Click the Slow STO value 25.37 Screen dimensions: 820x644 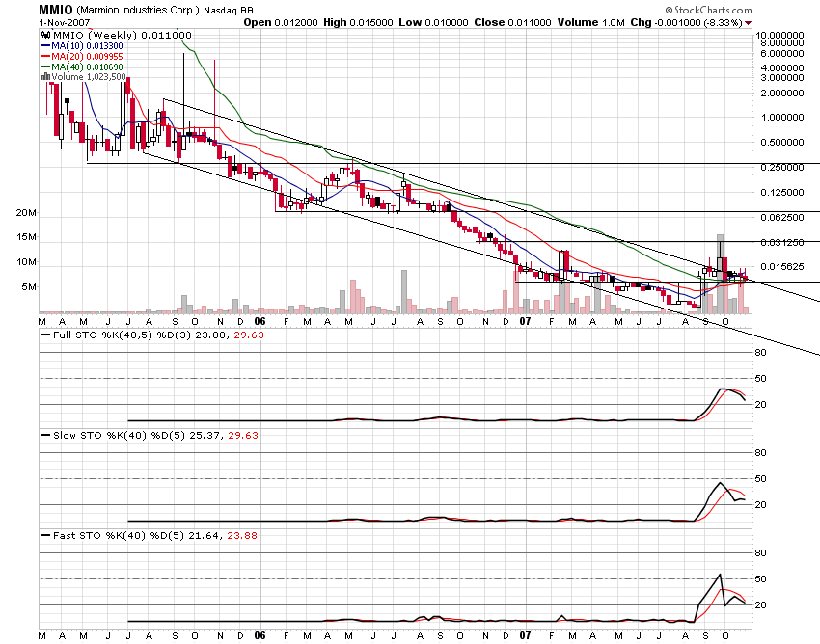tap(205, 435)
